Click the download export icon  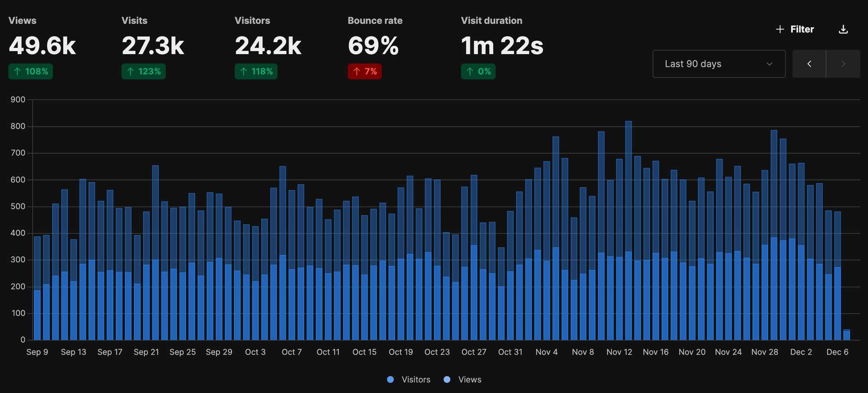click(844, 29)
